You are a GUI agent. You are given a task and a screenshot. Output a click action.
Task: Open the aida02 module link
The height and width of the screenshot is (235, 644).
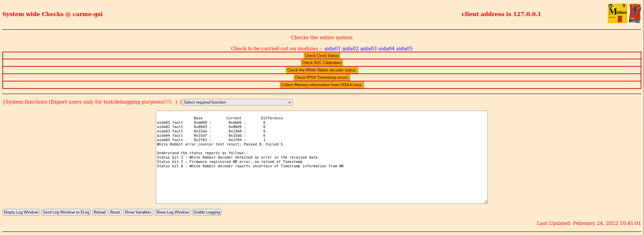350,49
